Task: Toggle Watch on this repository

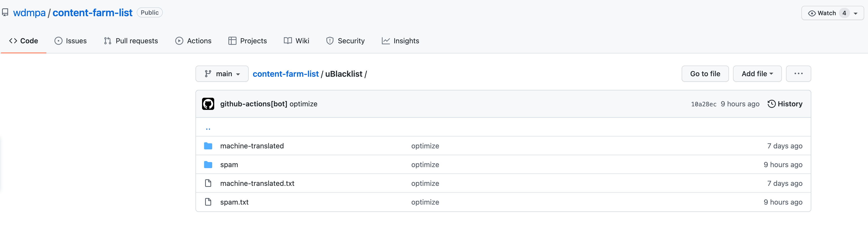Action: click(x=822, y=13)
